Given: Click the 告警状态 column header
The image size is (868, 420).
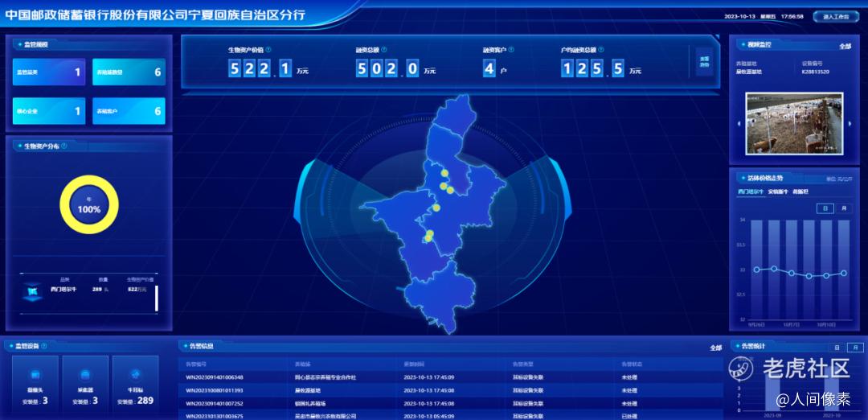Looking at the screenshot, I should click(632, 364).
